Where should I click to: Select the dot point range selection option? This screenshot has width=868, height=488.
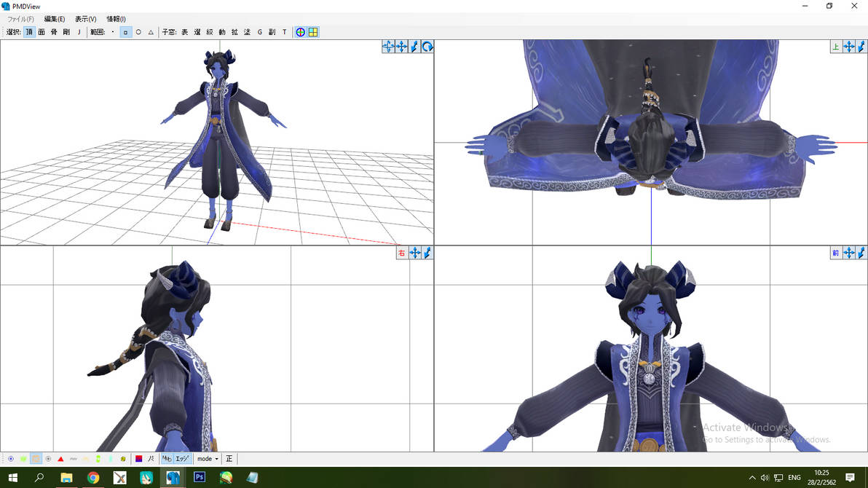point(113,32)
